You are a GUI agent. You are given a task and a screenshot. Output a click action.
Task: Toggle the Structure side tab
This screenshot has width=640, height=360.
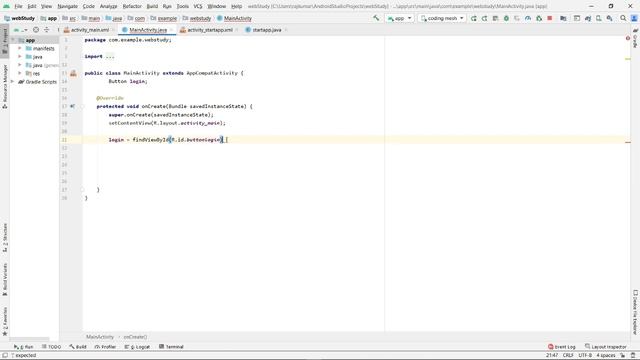pyautogui.click(x=5, y=237)
